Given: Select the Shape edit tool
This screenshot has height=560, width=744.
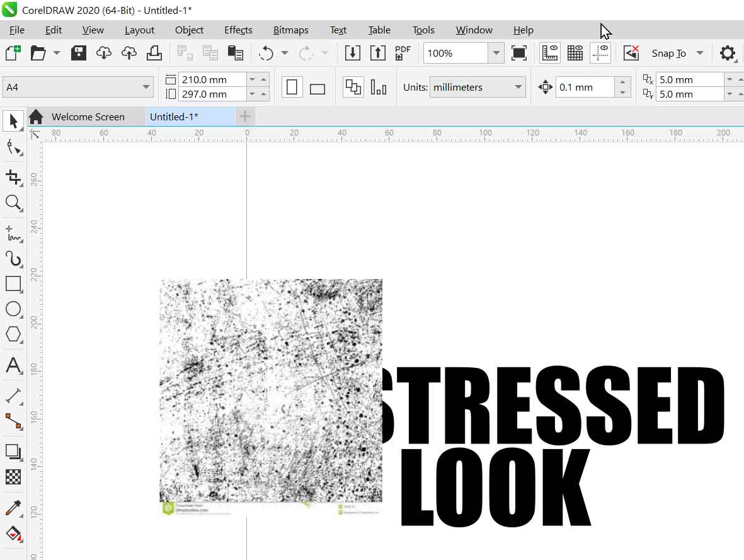Looking at the screenshot, I should [13, 147].
